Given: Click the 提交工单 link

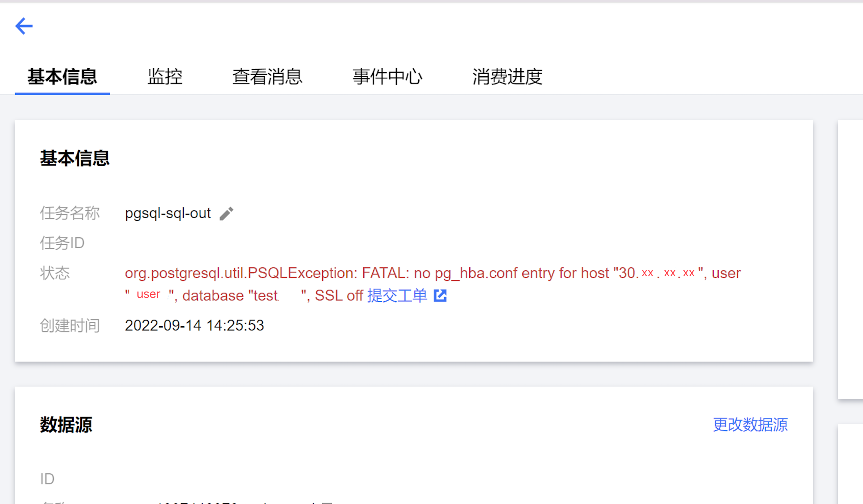Looking at the screenshot, I should (397, 296).
